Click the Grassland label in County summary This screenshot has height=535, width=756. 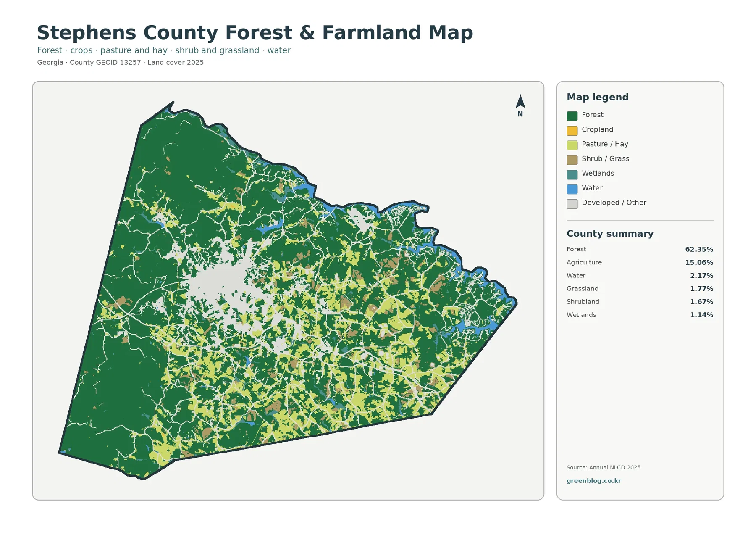point(583,289)
